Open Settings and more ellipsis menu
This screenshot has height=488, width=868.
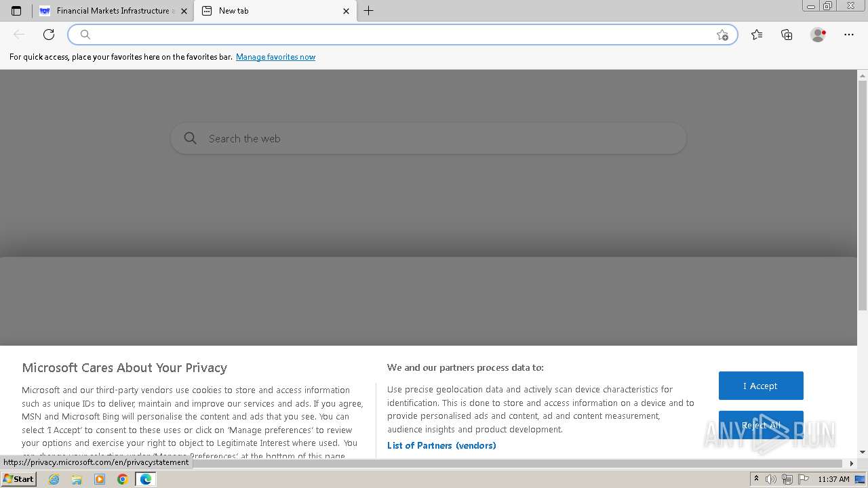point(849,35)
